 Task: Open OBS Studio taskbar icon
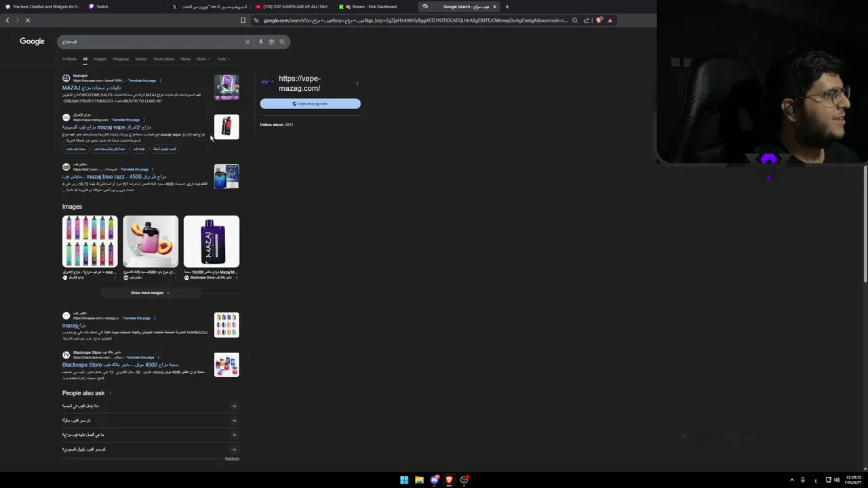[x=464, y=480]
